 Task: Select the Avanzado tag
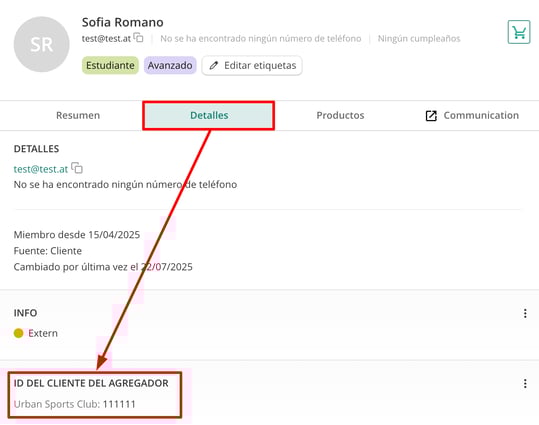(170, 65)
